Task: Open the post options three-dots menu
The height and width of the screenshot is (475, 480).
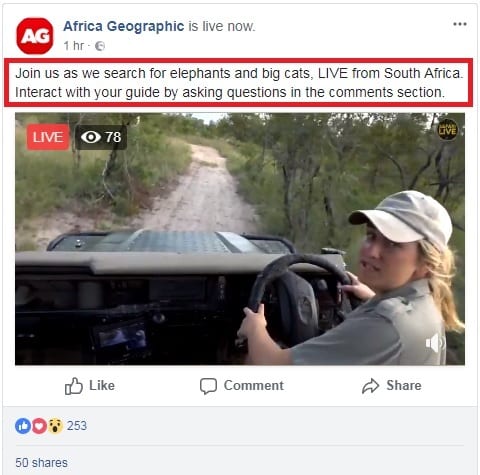Action: tap(460, 24)
